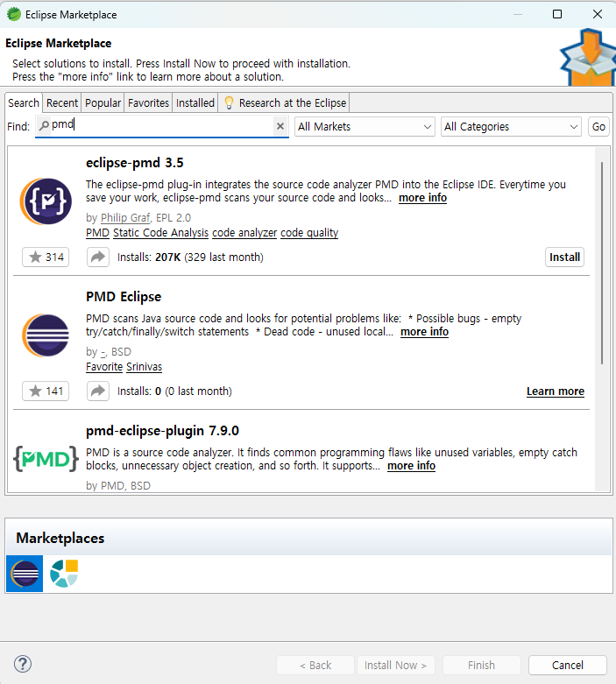The height and width of the screenshot is (684, 616).
Task: Open more info for pmd-eclipse-plugin 7.9.0
Action: point(411,465)
